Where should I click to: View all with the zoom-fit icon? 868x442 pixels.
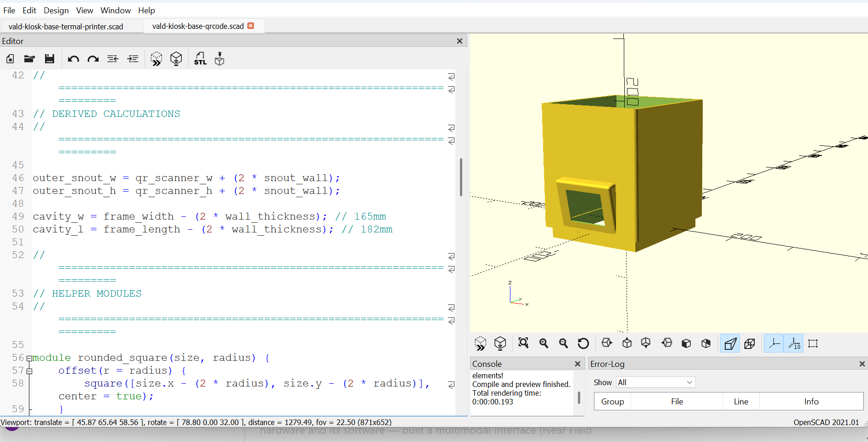[x=524, y=343]
